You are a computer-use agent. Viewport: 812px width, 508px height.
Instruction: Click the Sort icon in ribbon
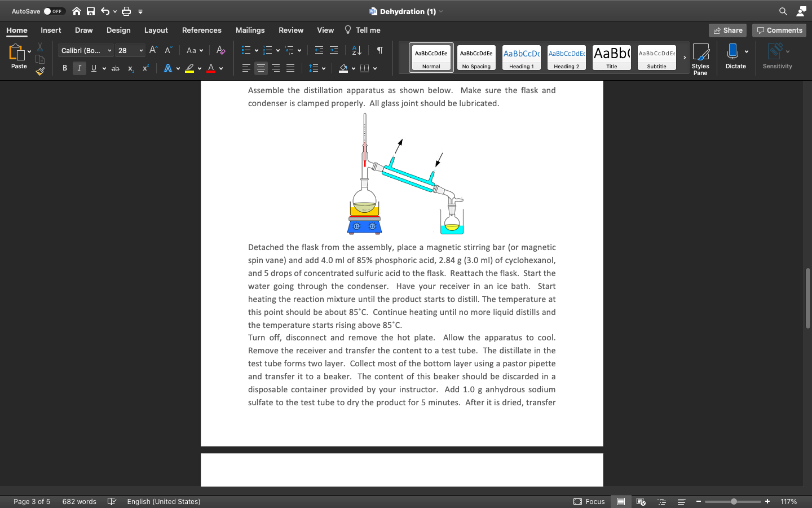click(356, 50)
